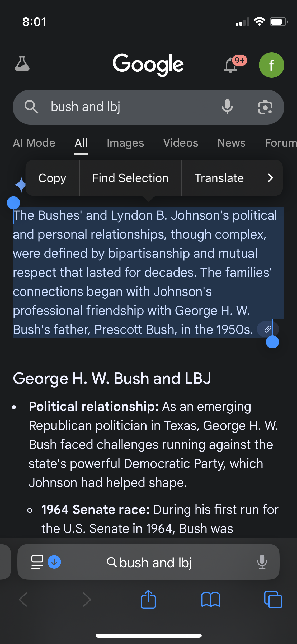Switch to AI Mode tab
This screenshot has height=644, width=297.
[34, 143]
